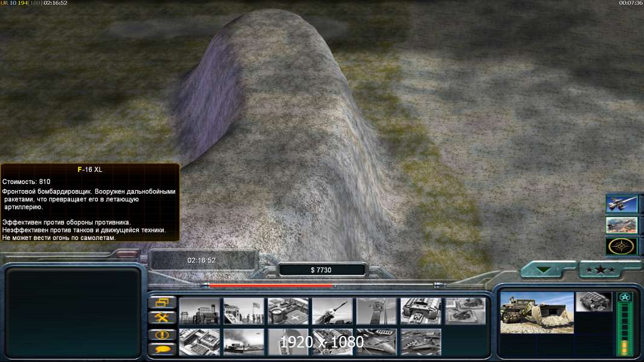Screen dimensions: 644x362
Task: Click the 'Эффективен против обороны противника' line
Action: 66,222
